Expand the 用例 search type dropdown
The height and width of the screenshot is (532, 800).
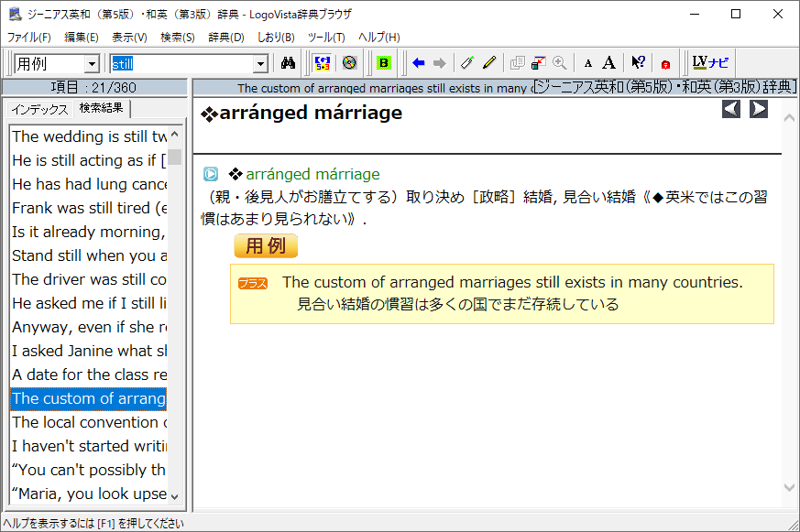pos(92,64)
